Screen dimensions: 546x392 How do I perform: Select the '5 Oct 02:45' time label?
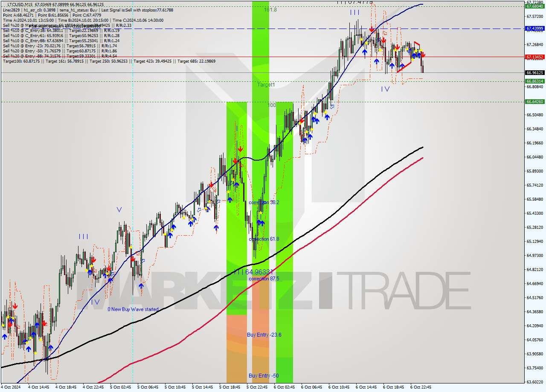tap(121, 387)
